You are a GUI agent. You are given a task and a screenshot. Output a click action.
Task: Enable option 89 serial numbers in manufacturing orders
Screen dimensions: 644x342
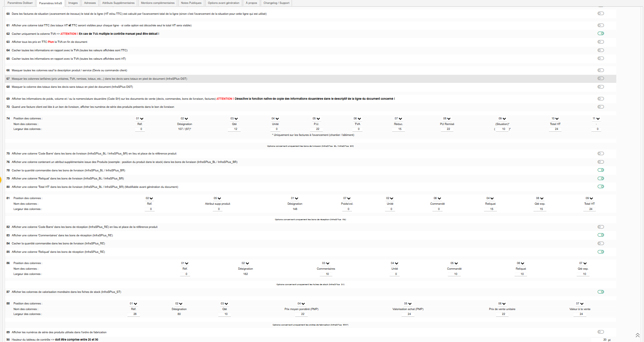[601, 332]
